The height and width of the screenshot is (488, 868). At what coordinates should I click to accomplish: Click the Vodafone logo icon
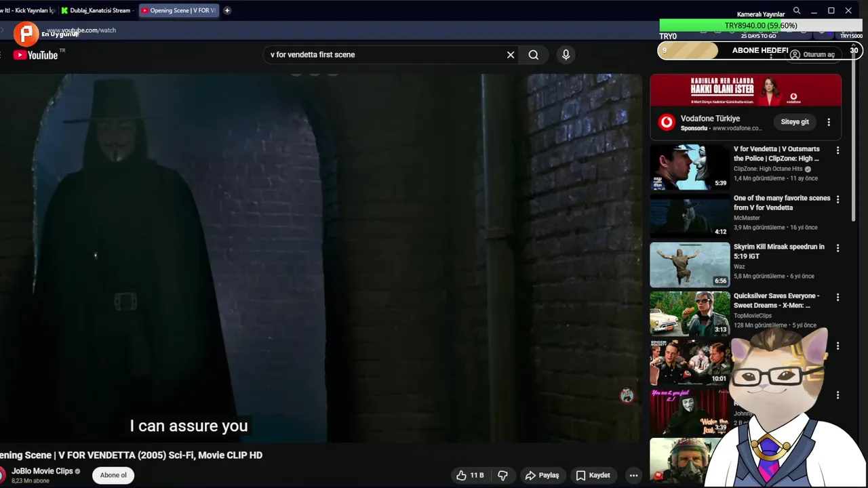[x=667, y=123]
